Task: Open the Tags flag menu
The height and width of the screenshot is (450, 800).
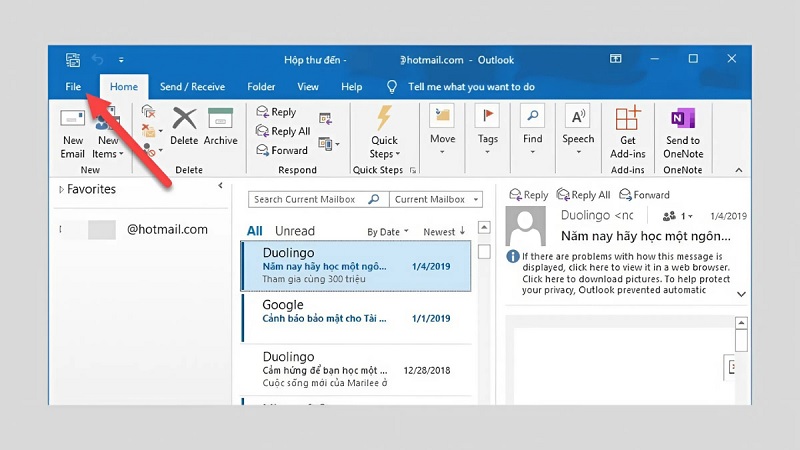Action: [x=487, y=131]
